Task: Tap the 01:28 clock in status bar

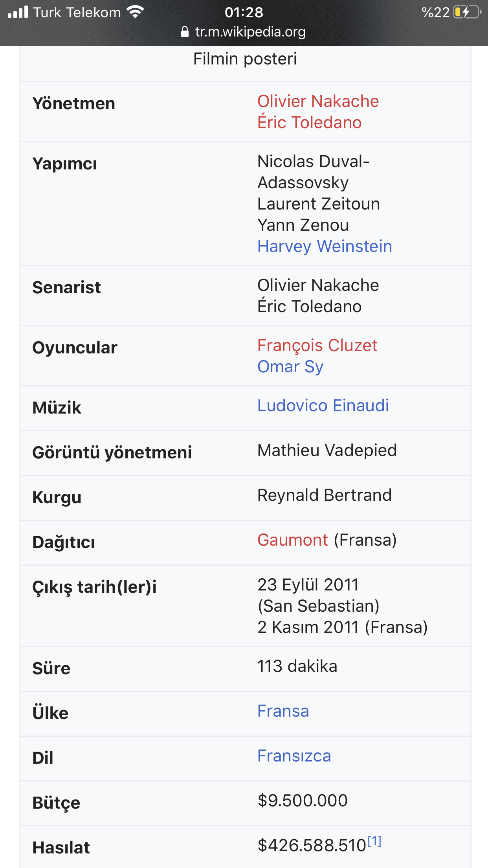Action: 244,12
